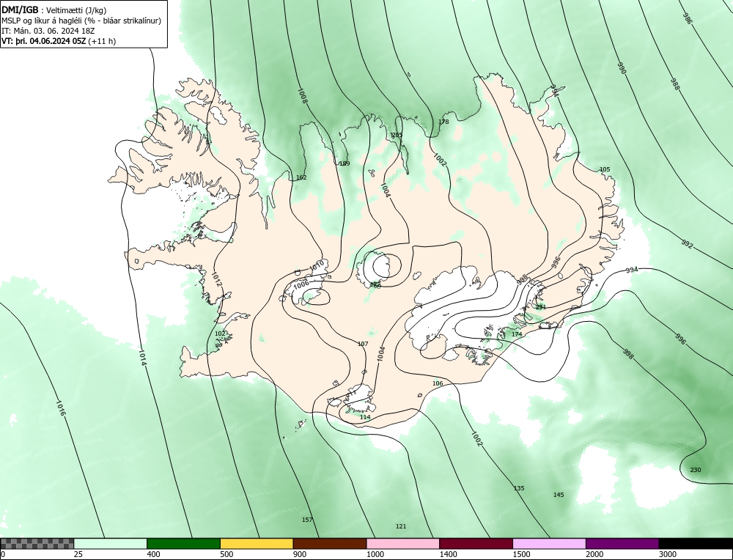Choose the light violet 1500–2000 legend swatch
This screenshot has width=733, height=560.
pyautogui.click(x=549, y=544)
